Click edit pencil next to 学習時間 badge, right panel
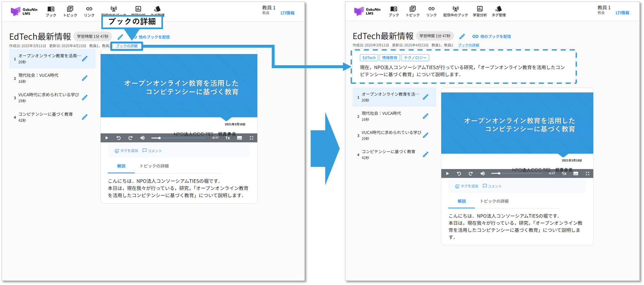The width and height of the screenshot is (644, 285). [462, 36]
